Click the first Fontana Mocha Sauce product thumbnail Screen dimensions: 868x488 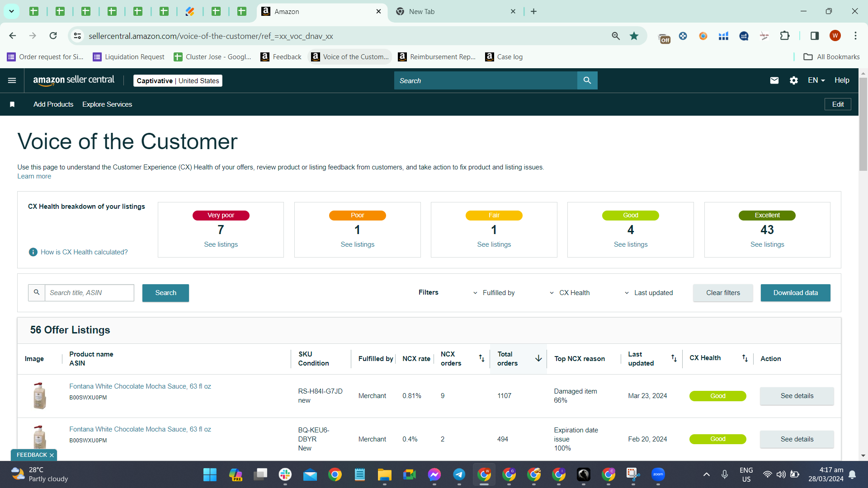[x=40, y=396]
